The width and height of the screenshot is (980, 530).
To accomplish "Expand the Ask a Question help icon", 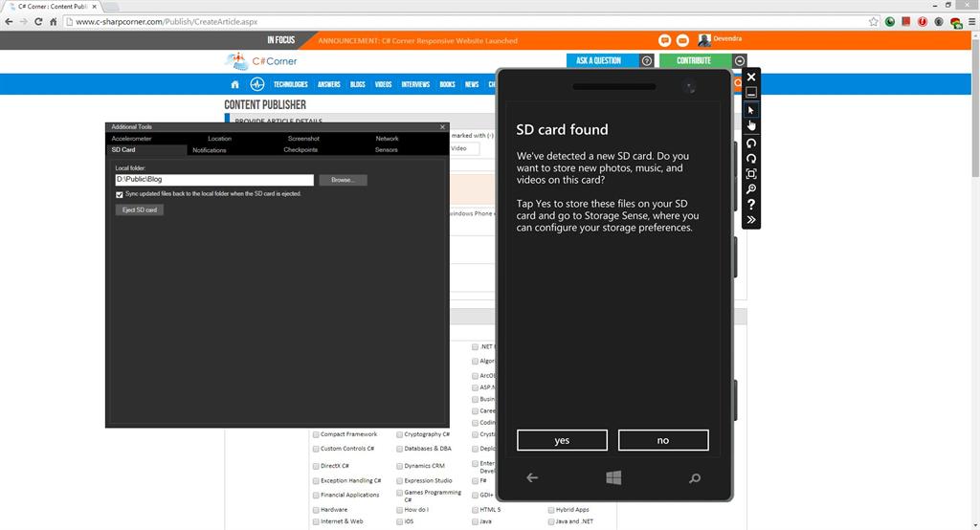I will 647,60.
